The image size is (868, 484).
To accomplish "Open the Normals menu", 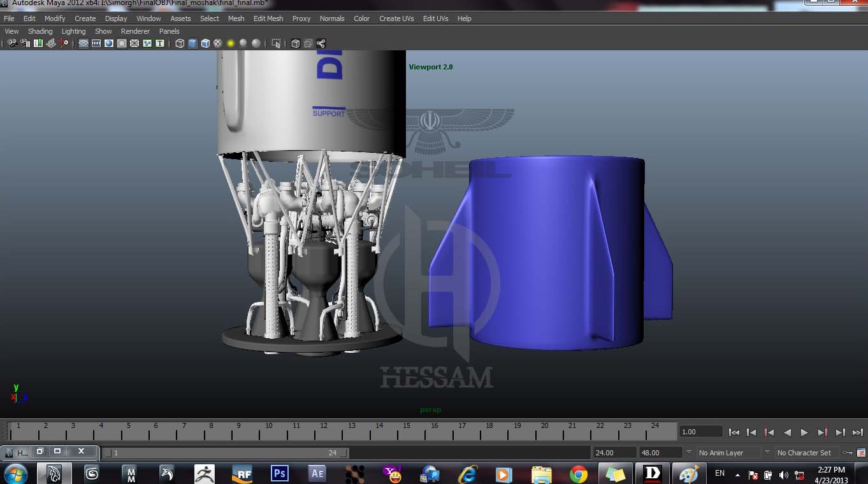I will pyautogui.click(x=332, y=18).
